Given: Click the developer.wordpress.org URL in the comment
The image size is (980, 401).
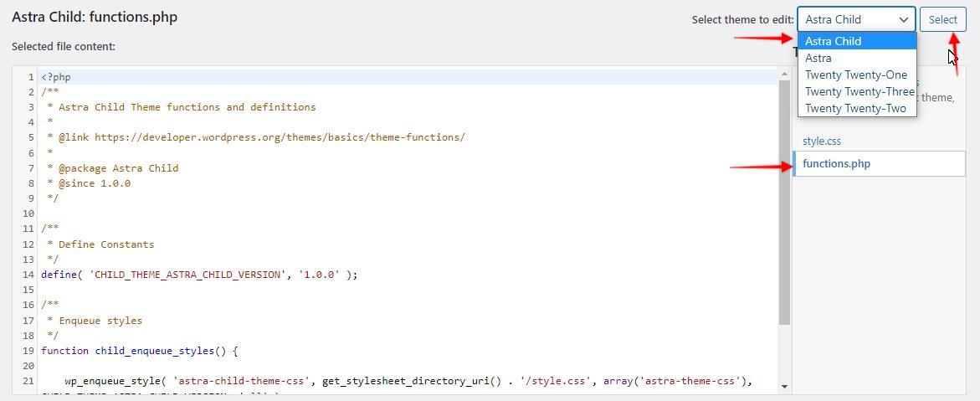Looking at the screenshot, I should (x=279, y=137).
